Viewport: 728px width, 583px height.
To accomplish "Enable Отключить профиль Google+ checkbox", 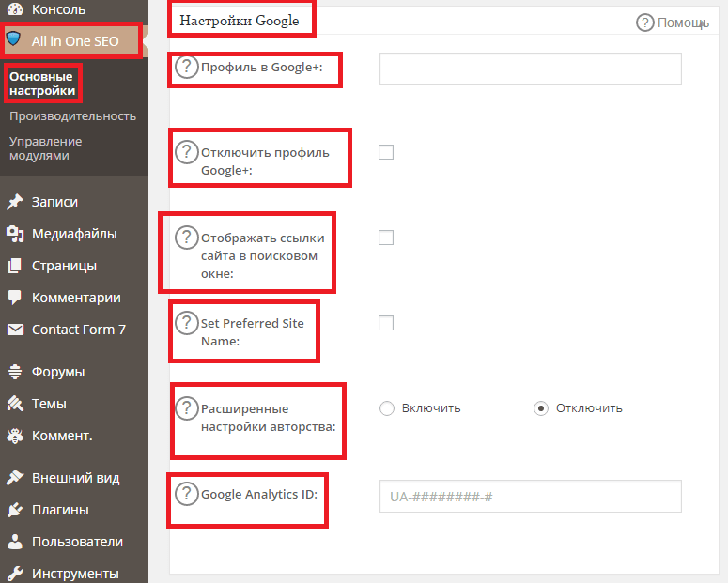I will pyautogui.click(x=386, y=152).
